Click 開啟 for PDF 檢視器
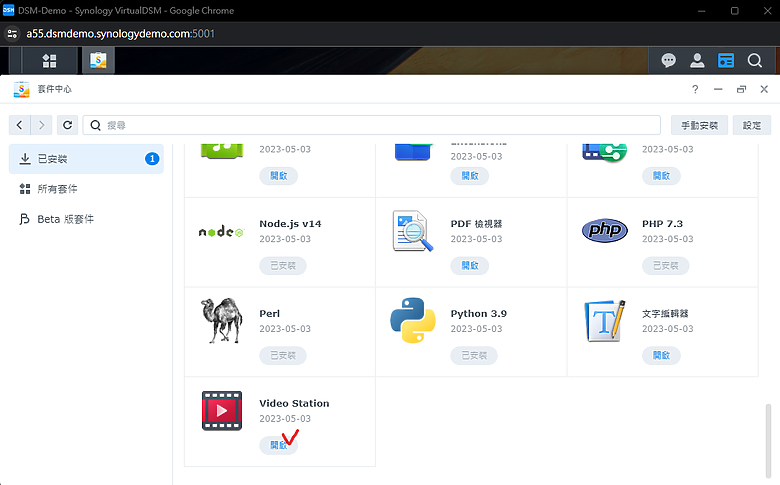The height and width of the screenshot is (485, 780). coord(470,266)
